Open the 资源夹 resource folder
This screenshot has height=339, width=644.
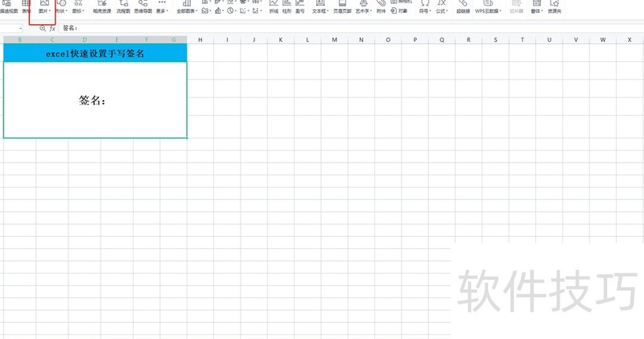tap(555, 7)
